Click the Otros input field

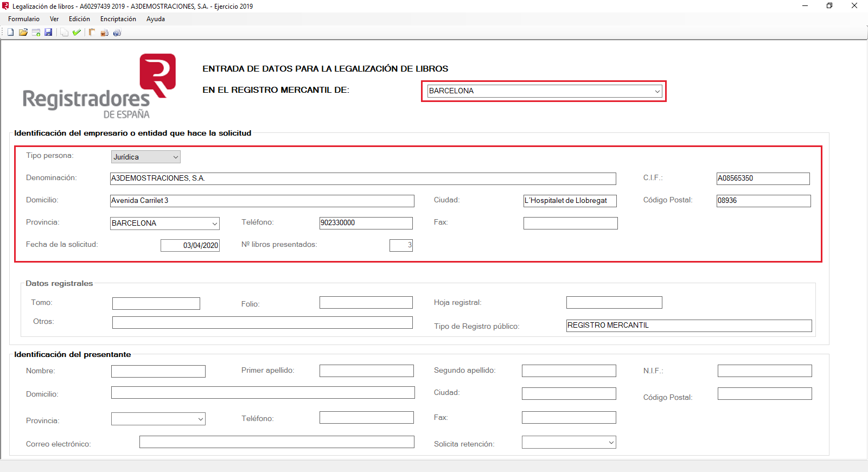pos(263,322)
